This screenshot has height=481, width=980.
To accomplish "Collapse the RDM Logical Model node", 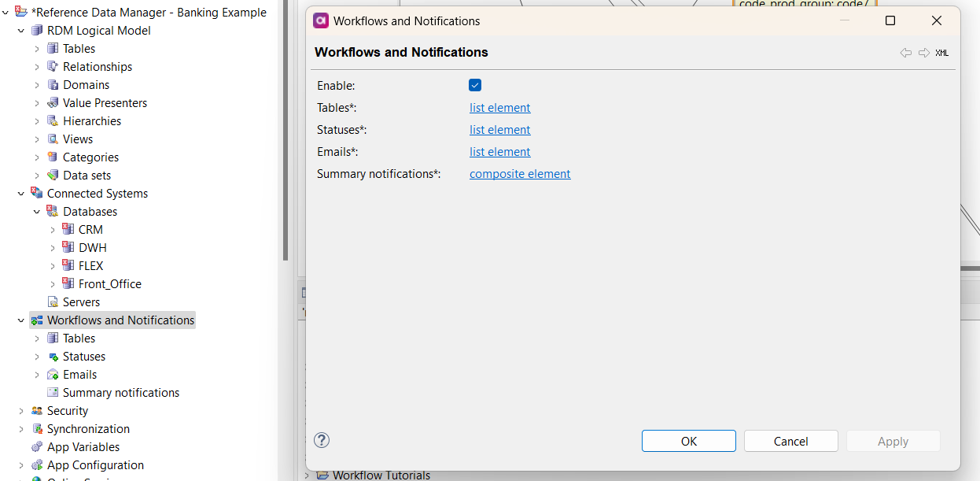I will tap(21, 30).
